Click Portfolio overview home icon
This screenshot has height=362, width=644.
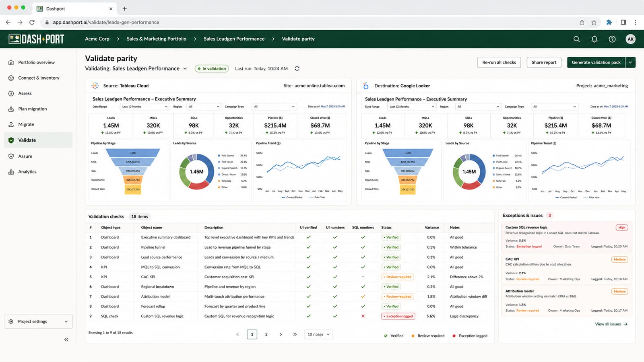coord(11,62)
